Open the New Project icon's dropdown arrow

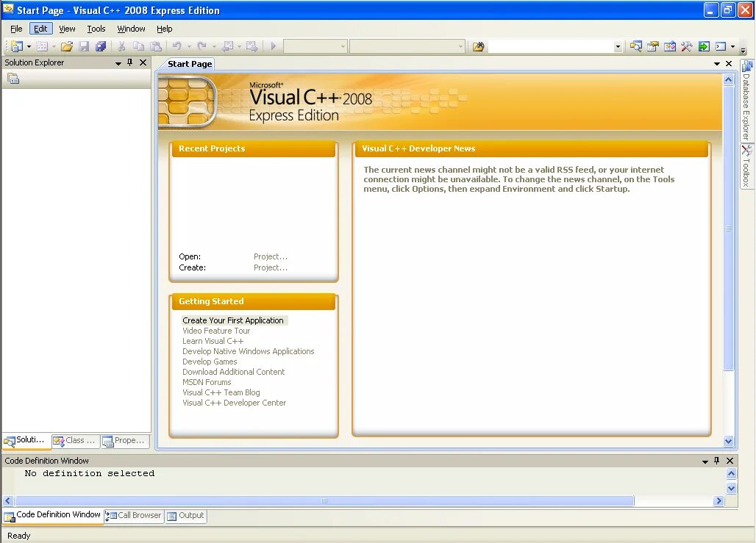pos(29,47)
